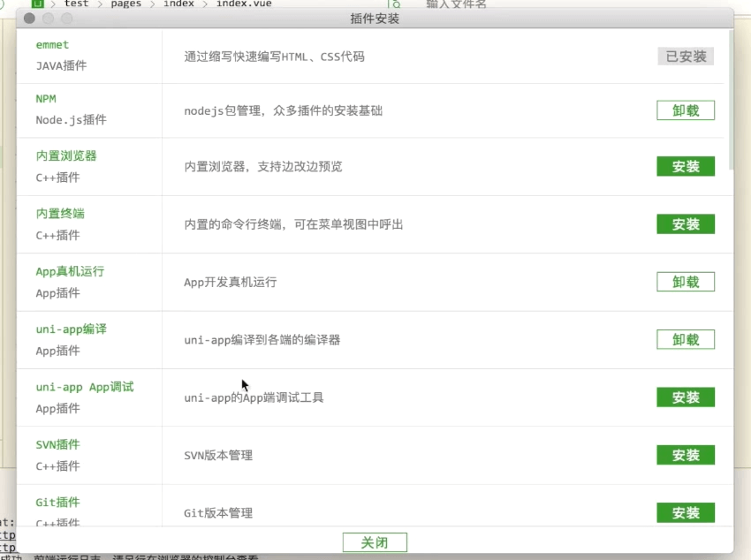Click the plugin list vertical scrollbar

731,100
